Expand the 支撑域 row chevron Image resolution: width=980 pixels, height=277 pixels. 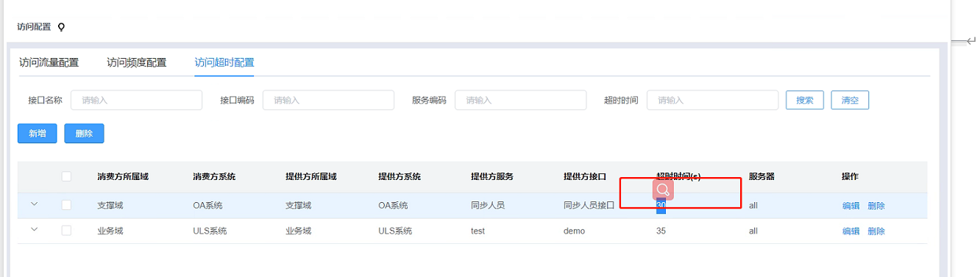(34, 204)
